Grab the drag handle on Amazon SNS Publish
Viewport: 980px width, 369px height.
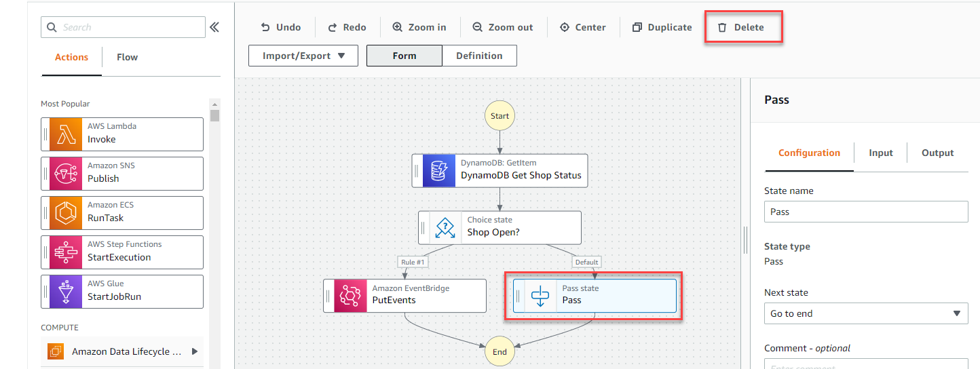pyautogui.click(x=45, y=174)
